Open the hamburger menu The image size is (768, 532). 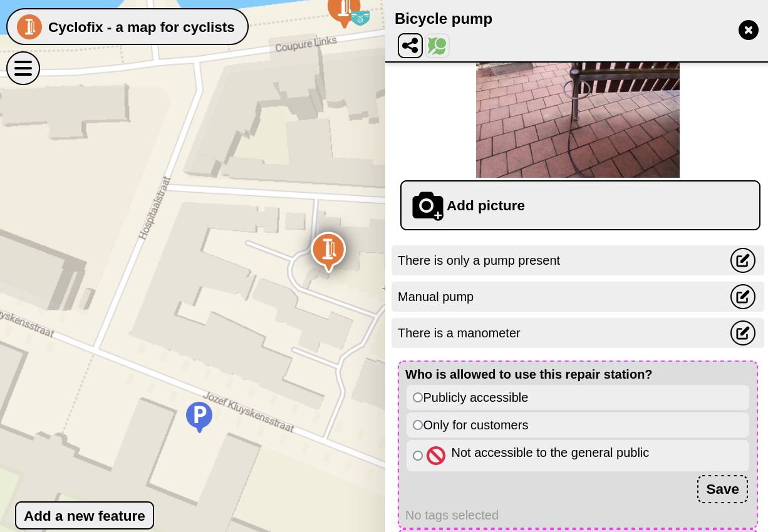[x=23, y=68]
